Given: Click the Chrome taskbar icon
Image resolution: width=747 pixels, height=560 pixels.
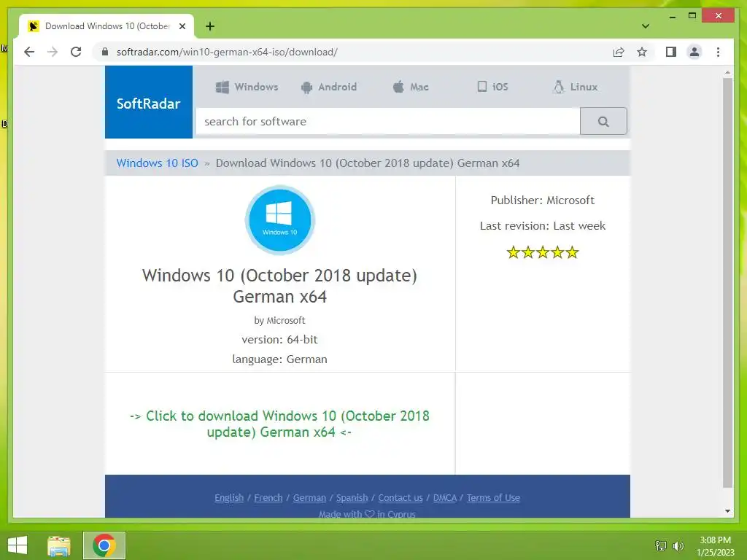Looking at the screenshot, I should 104,545.
